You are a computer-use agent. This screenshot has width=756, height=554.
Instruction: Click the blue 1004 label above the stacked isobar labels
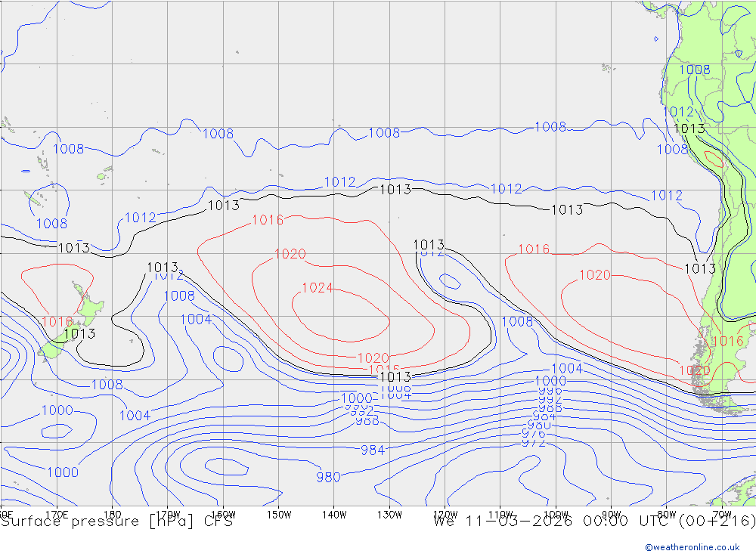[x=567, y=368]
